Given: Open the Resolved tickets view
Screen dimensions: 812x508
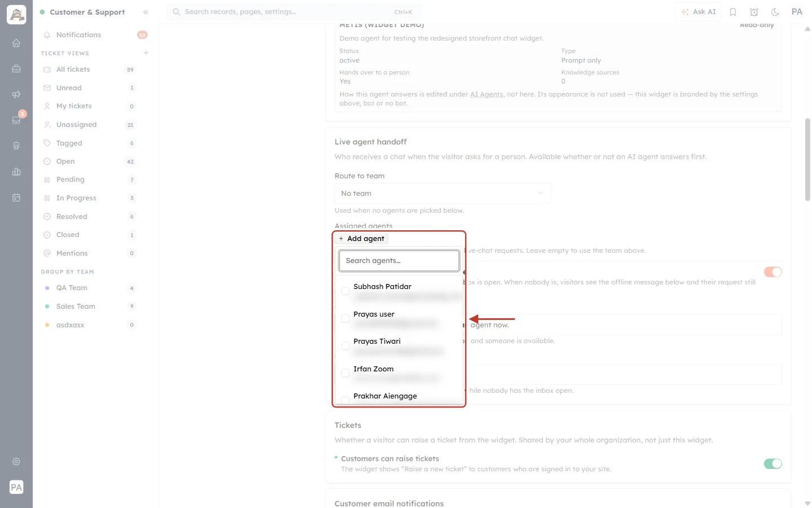Looking at the screenshot, I should [89, 217].
